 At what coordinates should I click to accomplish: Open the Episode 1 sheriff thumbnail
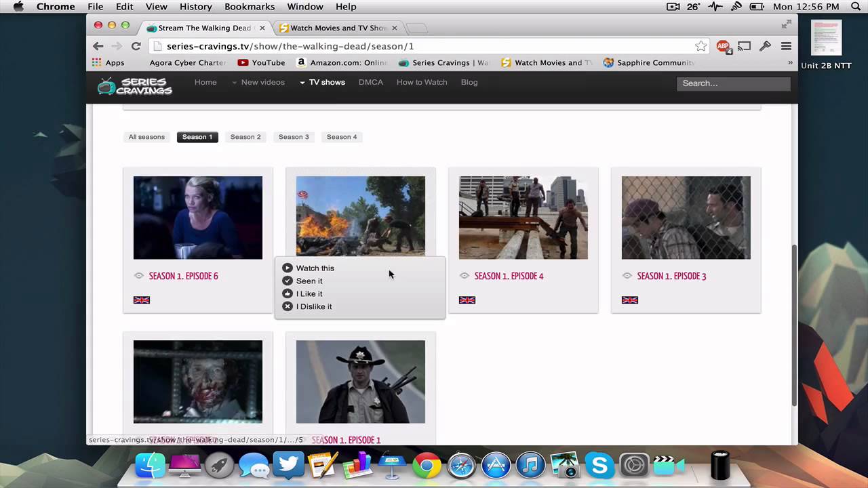click(361, 382)
